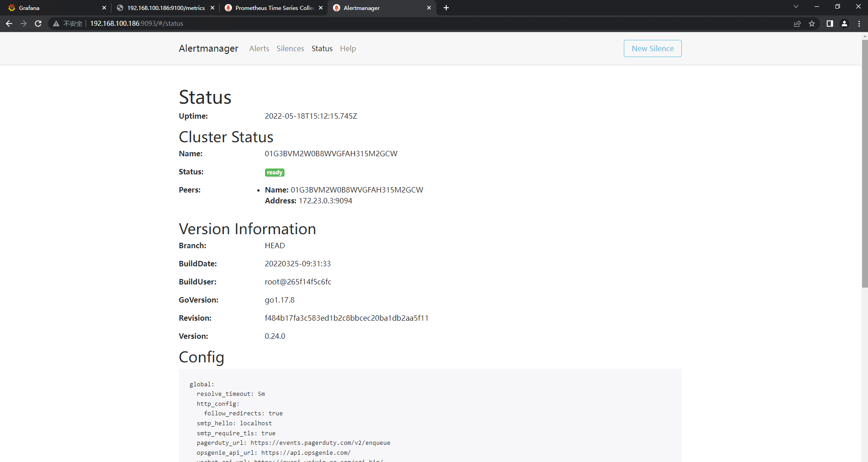This screenshot has width=868, height=462.
Task: Click the green ready status badge
Action: click(x=275, y=173)
